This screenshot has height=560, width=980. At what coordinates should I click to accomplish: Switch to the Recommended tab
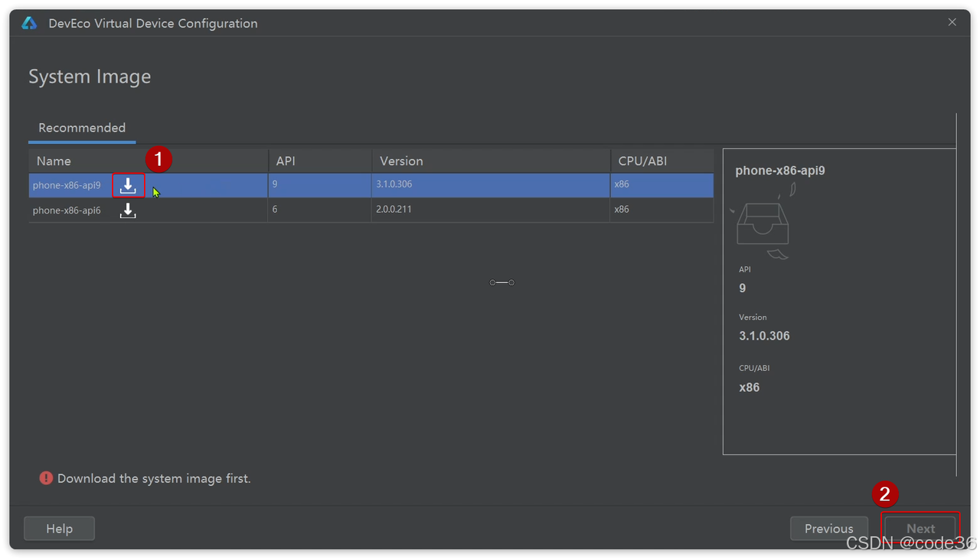[x=82, y=128]
